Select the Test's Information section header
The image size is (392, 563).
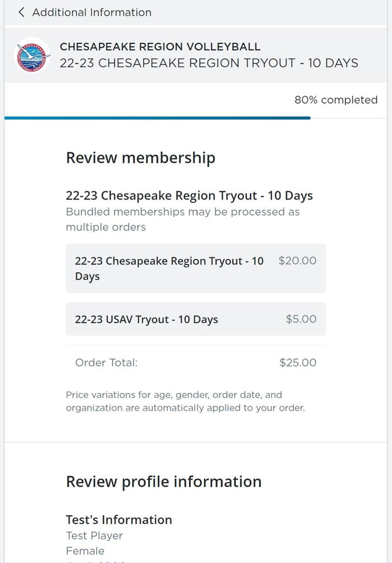coord(119,520)
